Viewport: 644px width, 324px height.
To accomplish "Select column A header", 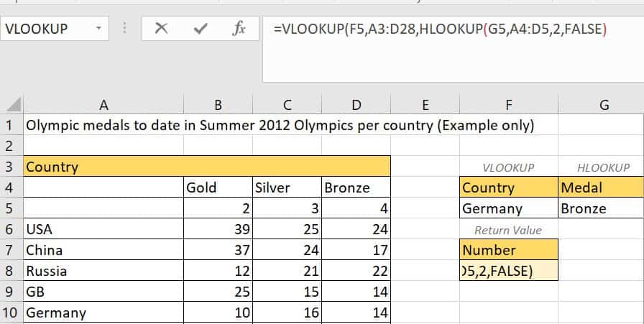I will [x=103, y=105].
